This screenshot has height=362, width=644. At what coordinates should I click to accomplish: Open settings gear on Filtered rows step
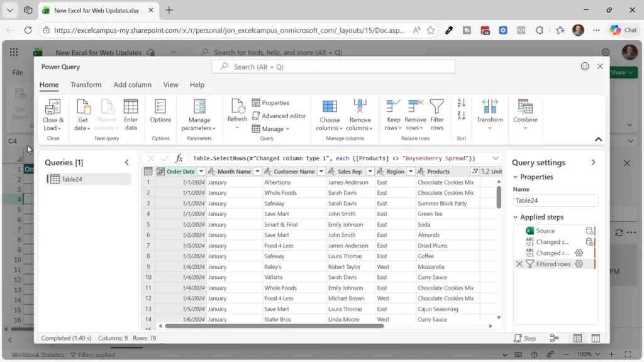click(579, 264)
